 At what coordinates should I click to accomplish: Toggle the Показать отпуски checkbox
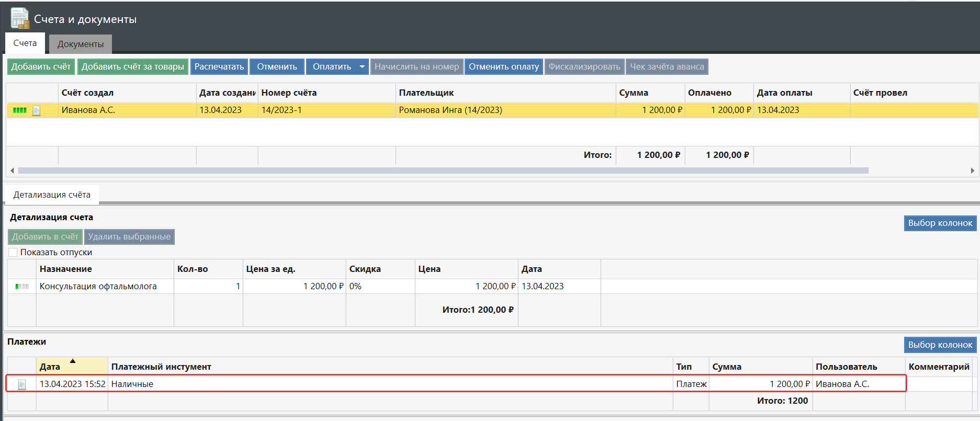coord(13,252)
